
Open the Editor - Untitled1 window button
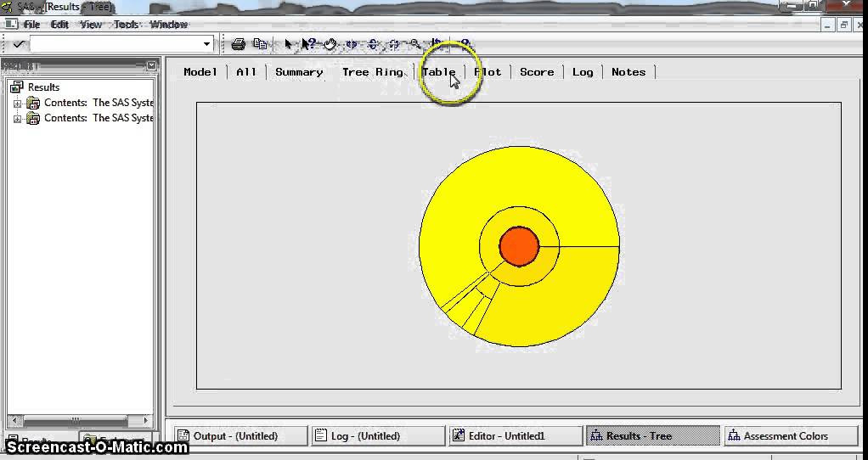[x=516, y=435]
